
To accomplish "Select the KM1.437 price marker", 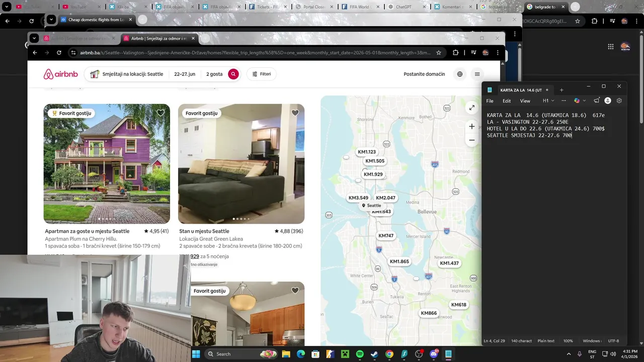I will pos(449,263).
